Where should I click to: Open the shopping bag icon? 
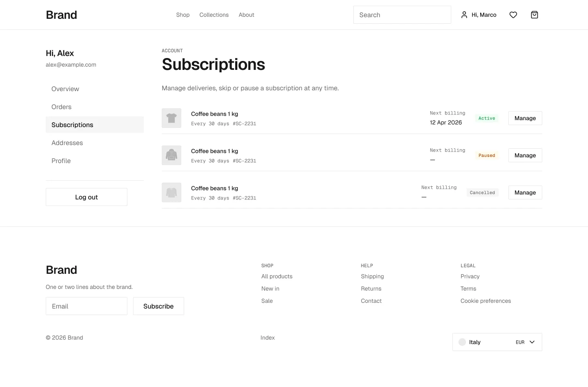coord(535,15)
